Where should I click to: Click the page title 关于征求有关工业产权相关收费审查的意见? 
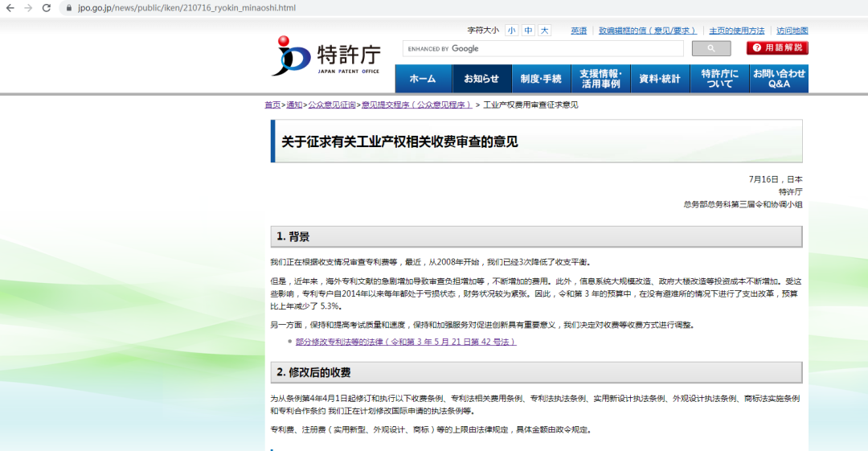(399, 141)
